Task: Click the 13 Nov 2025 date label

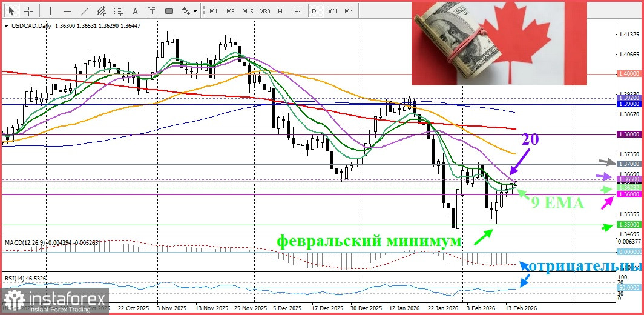Action: click(x=211, y=308)
